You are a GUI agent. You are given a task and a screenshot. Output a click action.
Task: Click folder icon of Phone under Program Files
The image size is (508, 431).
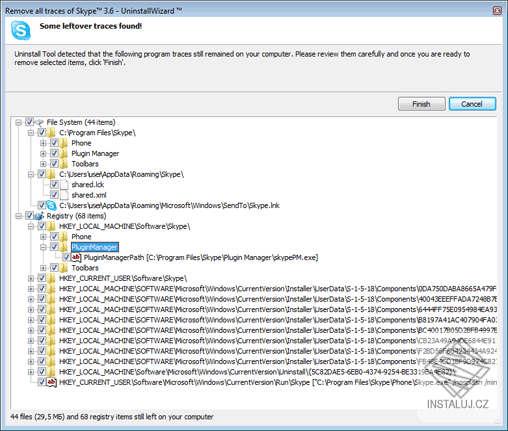[64, 143]
